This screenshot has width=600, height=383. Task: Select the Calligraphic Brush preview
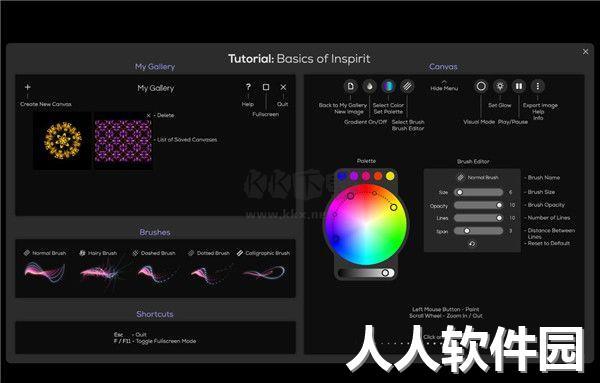click(x=265, y=273)
